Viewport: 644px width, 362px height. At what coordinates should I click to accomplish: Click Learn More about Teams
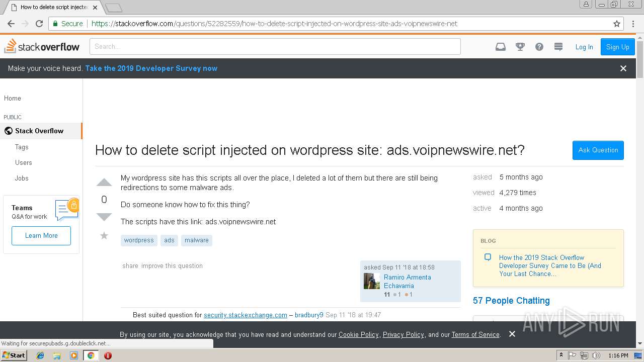coord(41,235)
